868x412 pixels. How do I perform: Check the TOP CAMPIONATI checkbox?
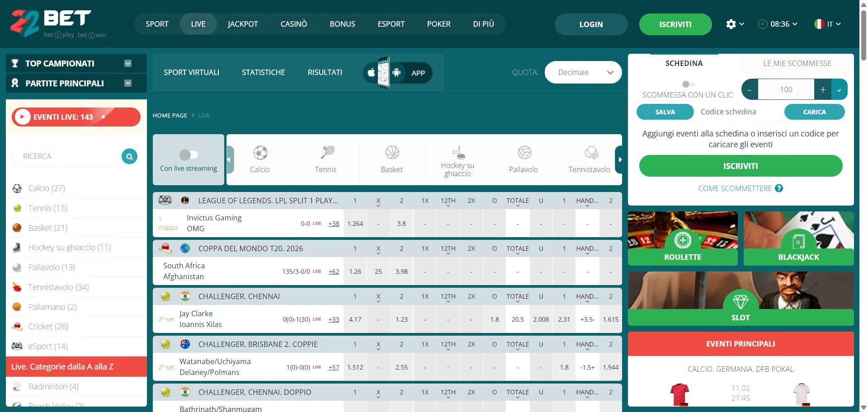click(x=127, y=63)
